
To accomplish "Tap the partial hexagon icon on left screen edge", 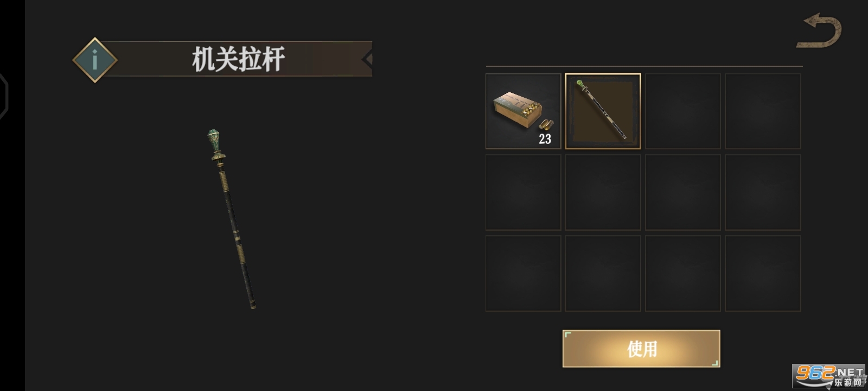I will (4, 95).
